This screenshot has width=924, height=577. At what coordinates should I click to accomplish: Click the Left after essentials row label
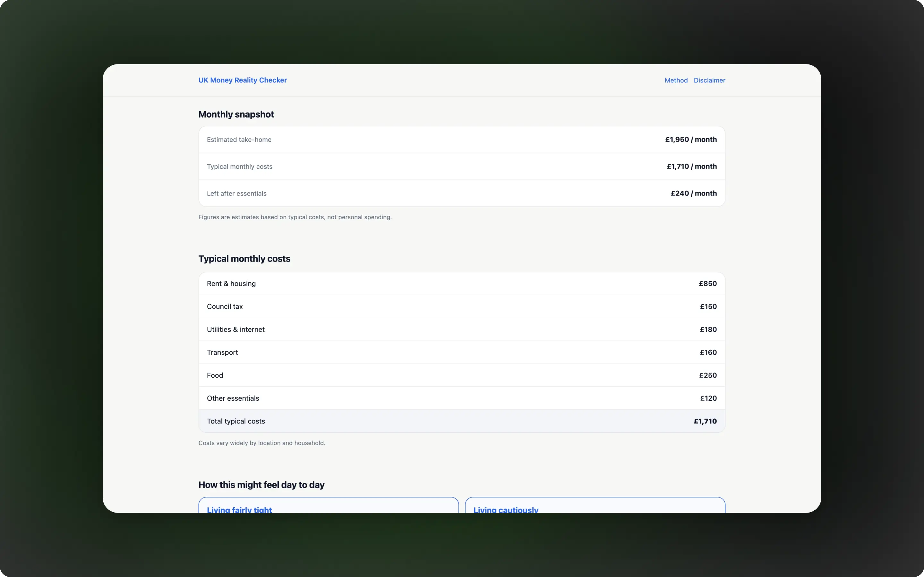[237, 194]
